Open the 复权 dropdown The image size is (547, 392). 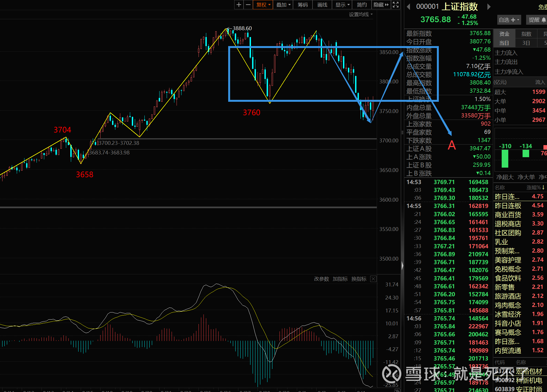pos(263,5)
